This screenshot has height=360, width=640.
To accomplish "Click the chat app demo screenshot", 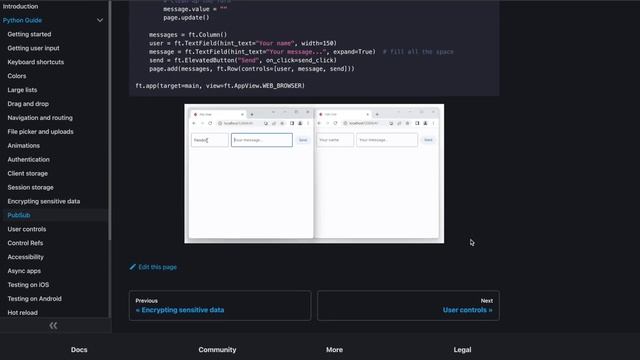I will pyautogui.click(x=314, y=173).
